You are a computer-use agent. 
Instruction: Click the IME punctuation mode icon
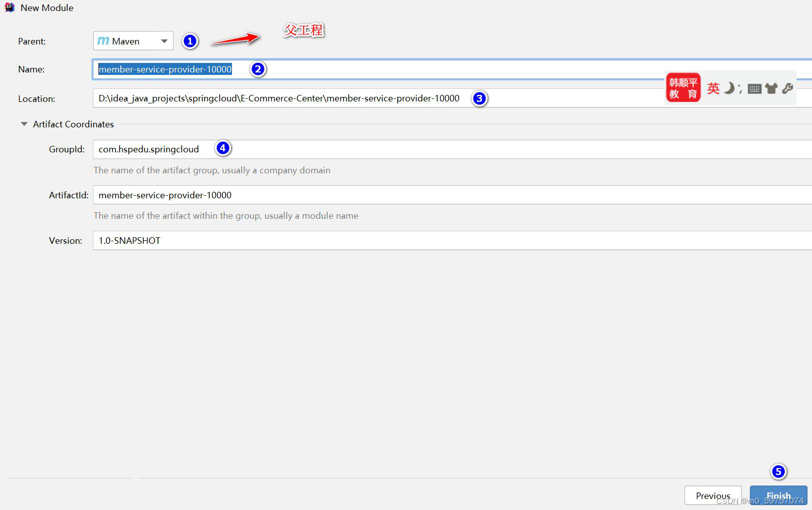click(740, 90)
